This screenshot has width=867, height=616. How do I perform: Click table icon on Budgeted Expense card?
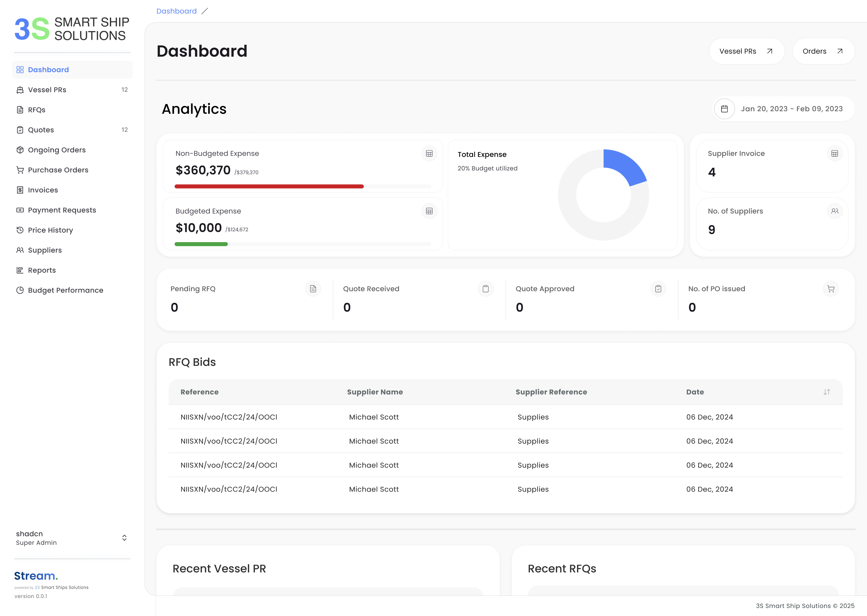(x=429, y=211)
